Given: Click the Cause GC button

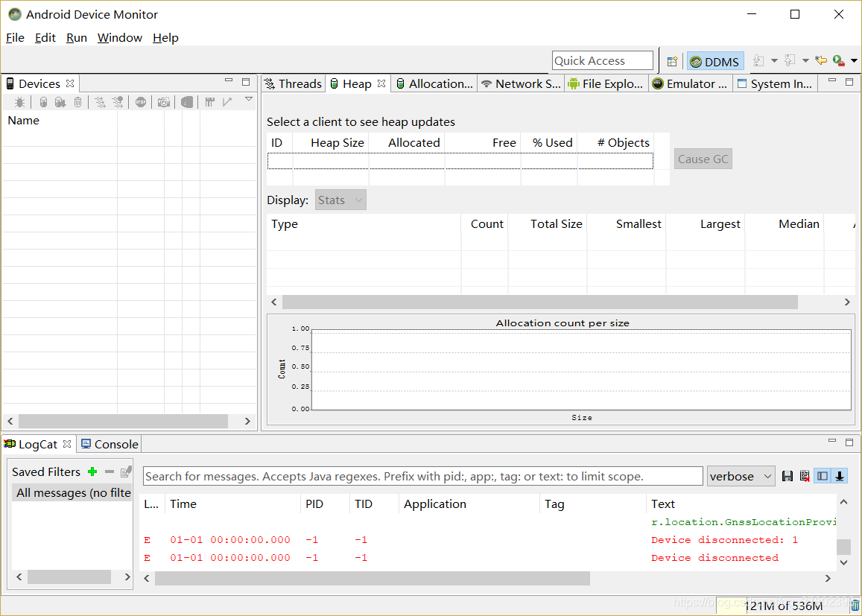Looking at the screenshot, I should coord(703,159).
